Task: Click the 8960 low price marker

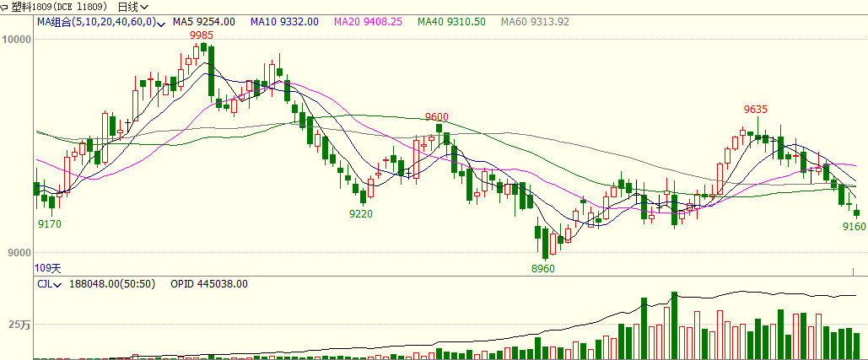Action: tap(543, 268)
